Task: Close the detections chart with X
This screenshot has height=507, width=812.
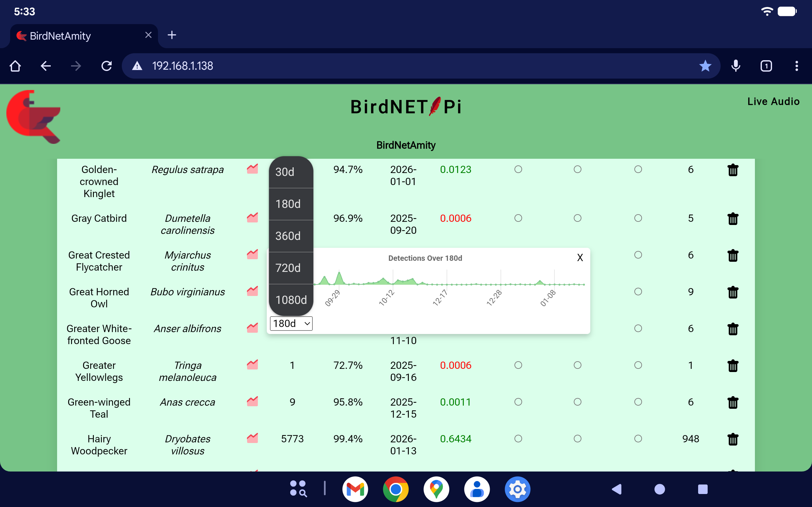Action: [x=580, y=258]
